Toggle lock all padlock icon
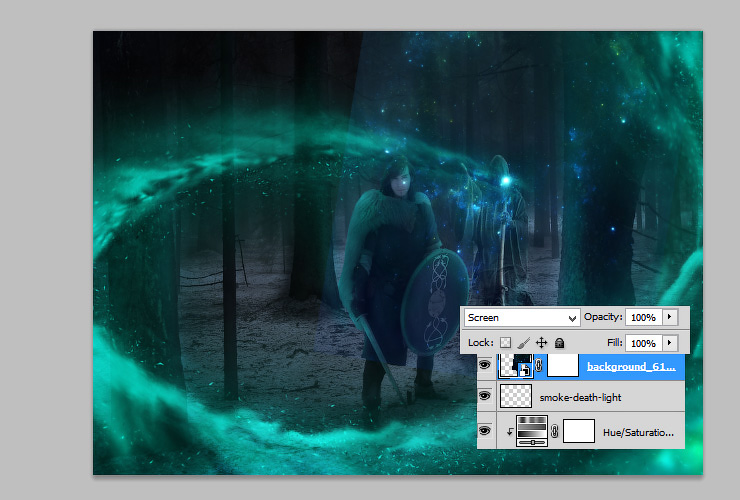Image resolution: width=740 pixels, height=500 pixels. (x=559, y=343)
